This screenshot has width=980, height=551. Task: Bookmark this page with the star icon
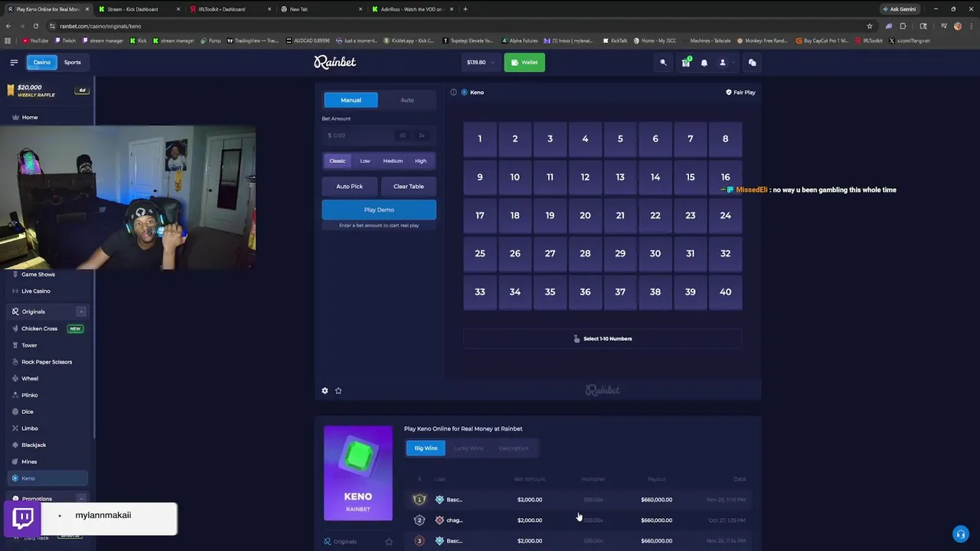point(870,26)
